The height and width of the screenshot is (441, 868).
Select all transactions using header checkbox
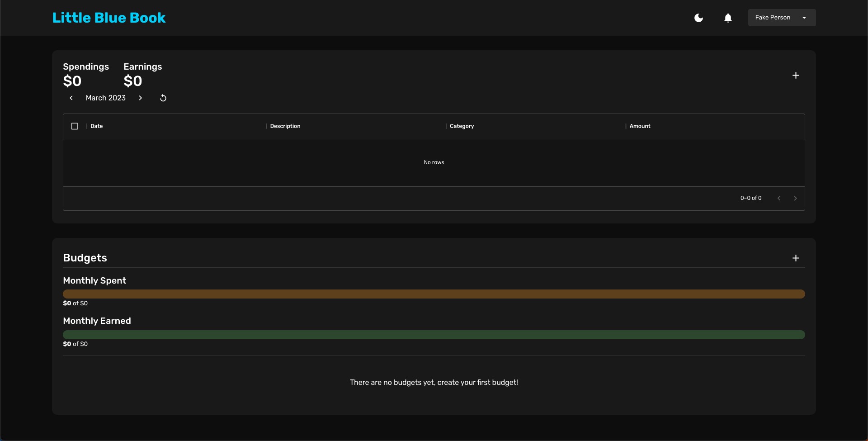74,126
